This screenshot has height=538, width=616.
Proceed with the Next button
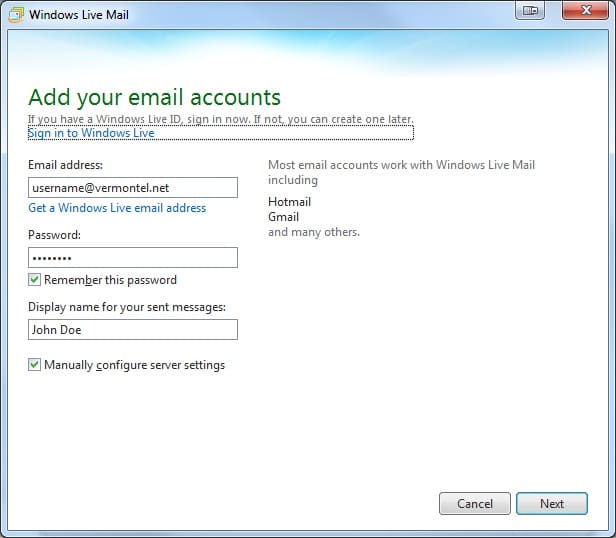tap(552, 503)
